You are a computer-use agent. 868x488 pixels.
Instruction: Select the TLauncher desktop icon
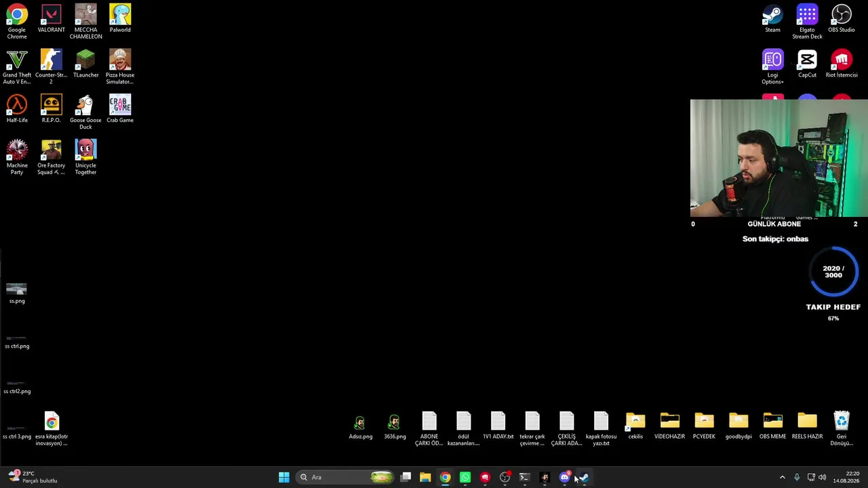(85, 64)
